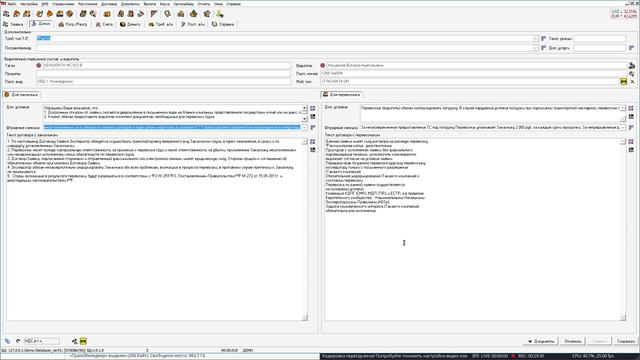
Task: Click lower icon beside Текст договора с заказчиком
Action: click(x=313, y=150)
